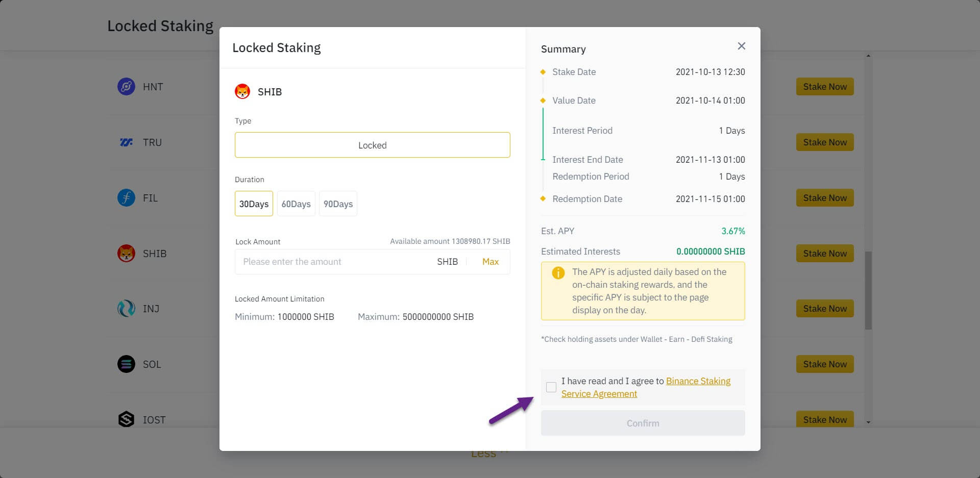Click the staking list scrollbar thumb

pyautogui.click(x=868, y=290)
